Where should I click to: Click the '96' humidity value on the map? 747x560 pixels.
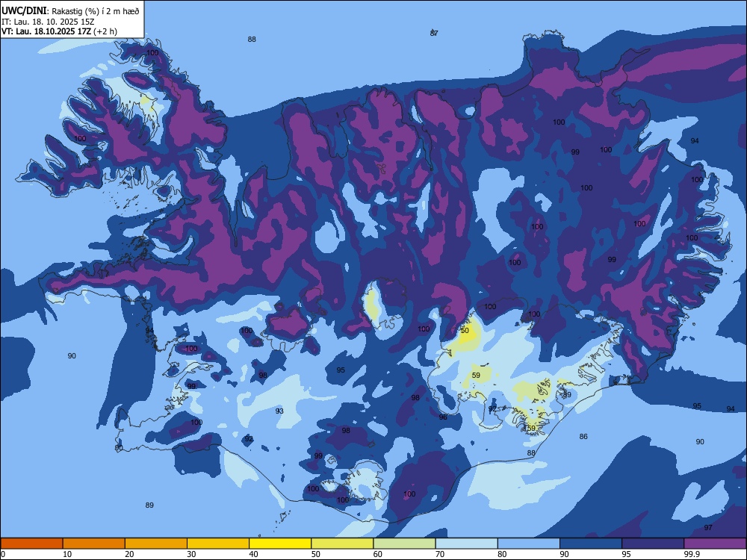coord(443,417)
